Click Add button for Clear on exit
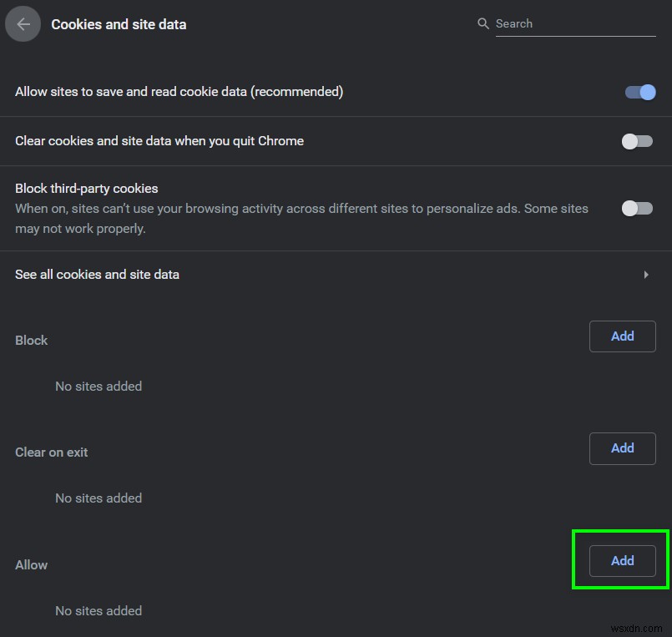 click(622, 448)
